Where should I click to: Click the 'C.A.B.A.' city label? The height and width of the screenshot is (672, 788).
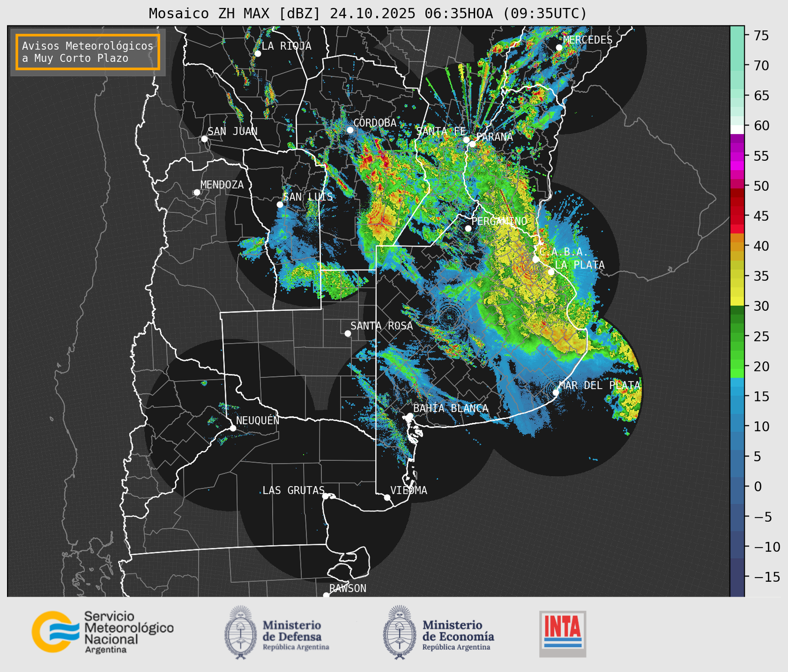[x=563, y=252]
